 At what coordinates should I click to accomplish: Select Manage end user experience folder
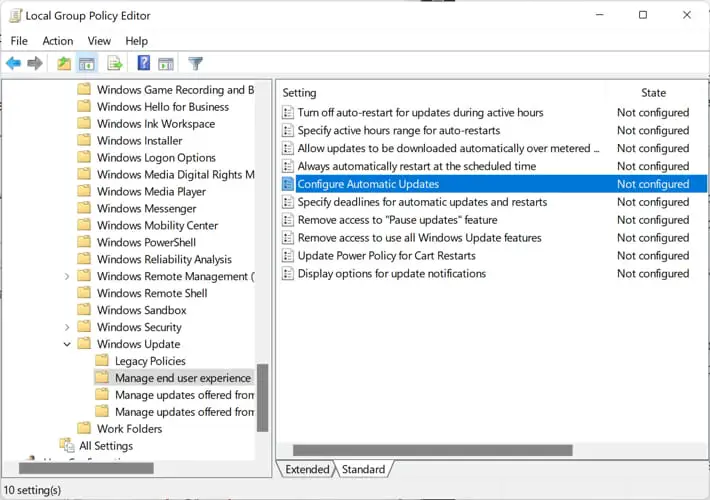[183, 378]
